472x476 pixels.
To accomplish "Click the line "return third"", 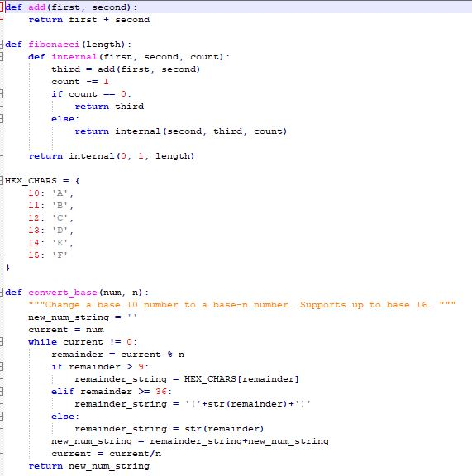I will pyautogui.click(x=109, y=107).
